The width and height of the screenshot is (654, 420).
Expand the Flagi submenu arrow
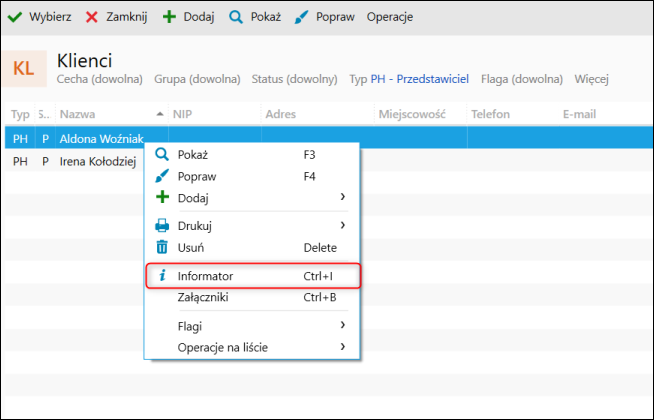pos(342,325)
